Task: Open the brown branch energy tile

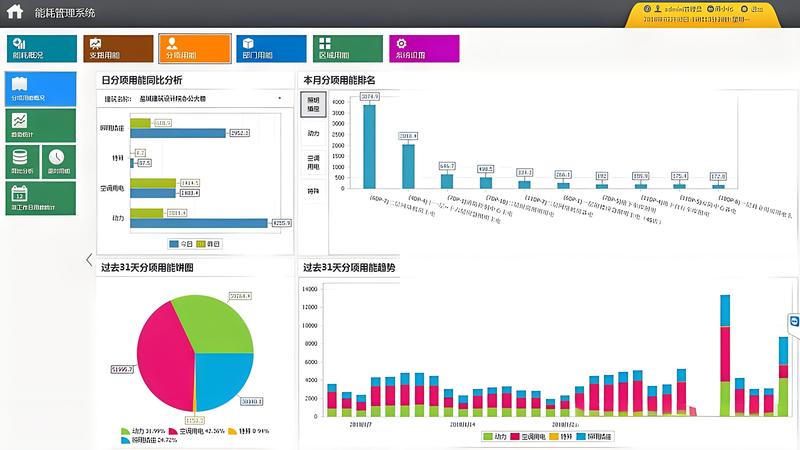Action: [x=116, y=49]
